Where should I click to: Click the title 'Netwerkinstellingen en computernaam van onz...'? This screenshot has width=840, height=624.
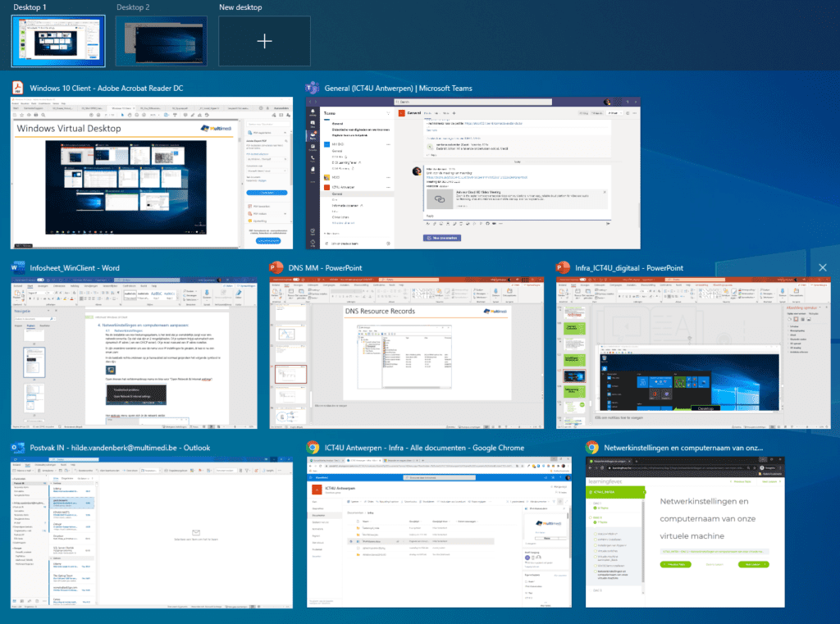(683, 448)
